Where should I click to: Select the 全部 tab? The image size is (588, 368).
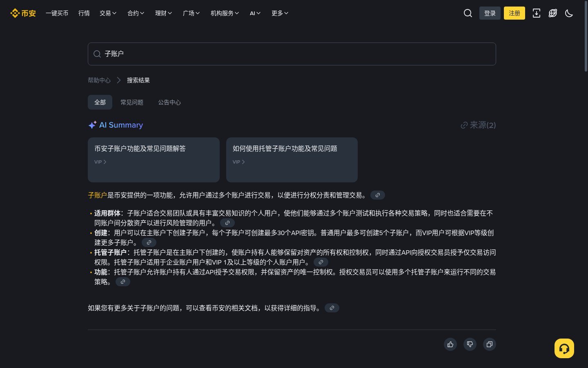click(100, 102)
